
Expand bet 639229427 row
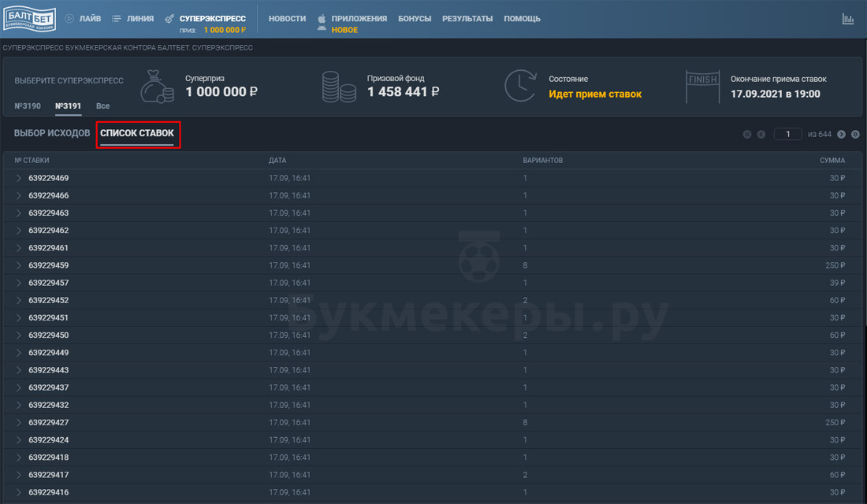(19, 423)
